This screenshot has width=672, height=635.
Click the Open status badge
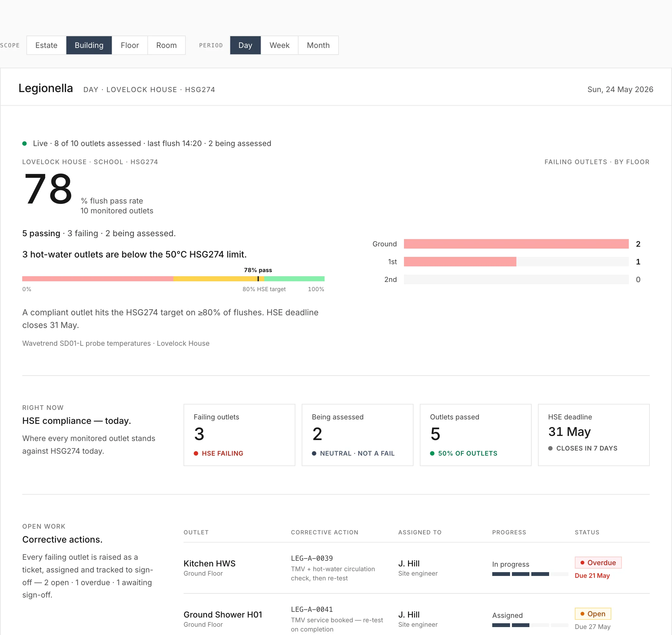[593, 614]
